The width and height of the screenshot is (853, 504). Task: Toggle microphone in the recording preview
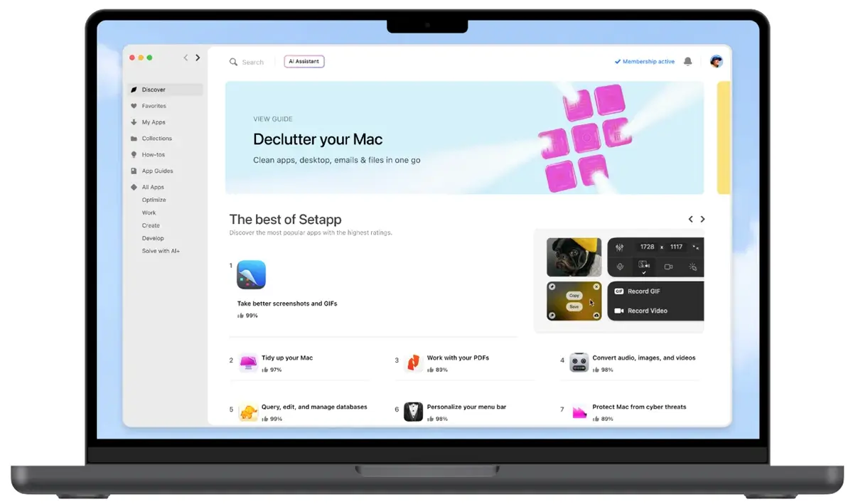click(x=620, y=267)
